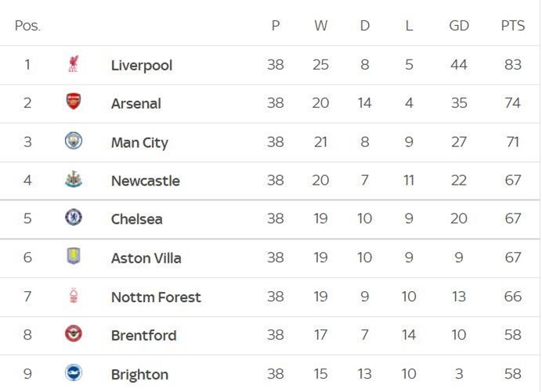Open the Chelsea team name link
The image size is (542, 392).
point(136,219)
